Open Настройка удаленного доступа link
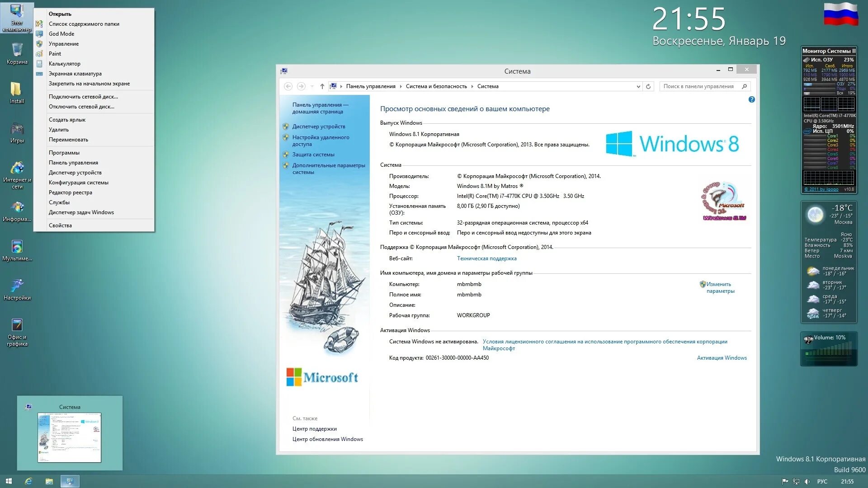Image resolution: width=868 pixels, height=488 pixels. tap(321, 141)
